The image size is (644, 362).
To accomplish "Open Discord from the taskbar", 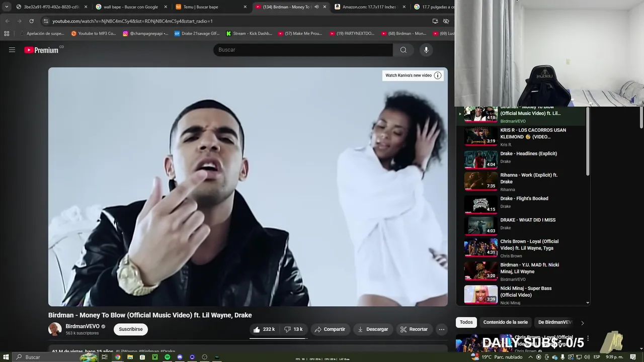I will click(180, 357).
